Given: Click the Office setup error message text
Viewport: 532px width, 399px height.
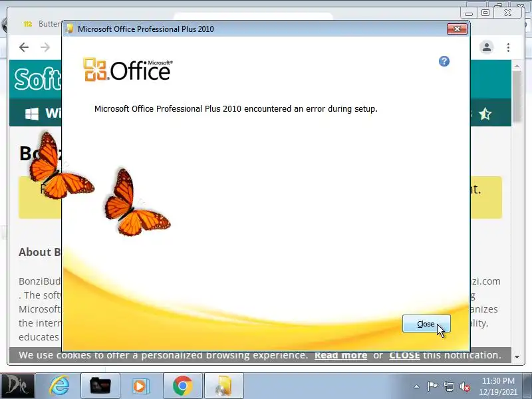Looking at the screenshot, I should pos(236,109).
